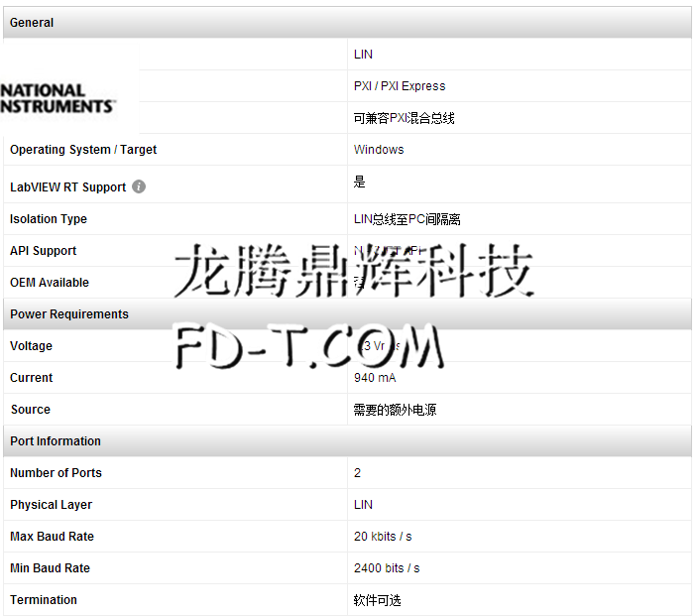Click the Number of Ports label
Image resolution: width=698 pixels, height=616 pixels.
pyautogui.click(x=56, y=473)
